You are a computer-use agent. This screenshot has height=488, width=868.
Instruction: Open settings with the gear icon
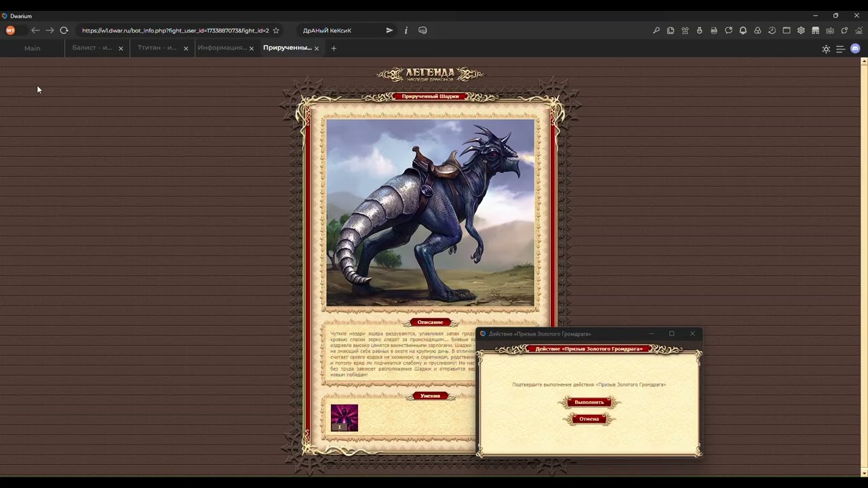click(x=801, y=30)
